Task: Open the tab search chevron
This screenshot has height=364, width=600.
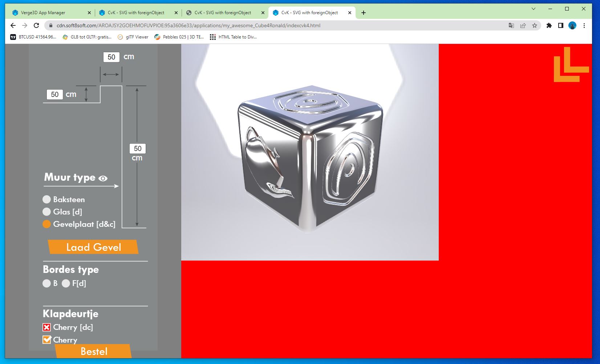Action: [x=534, y=9]
